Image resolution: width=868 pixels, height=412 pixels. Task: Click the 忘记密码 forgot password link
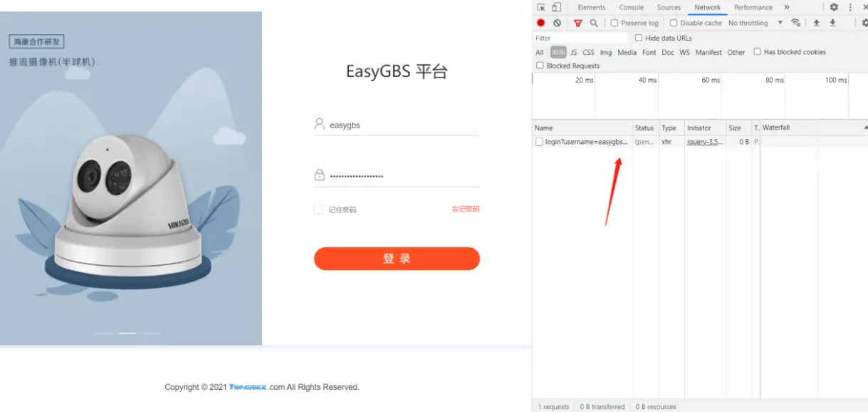[x=465, y=209]
